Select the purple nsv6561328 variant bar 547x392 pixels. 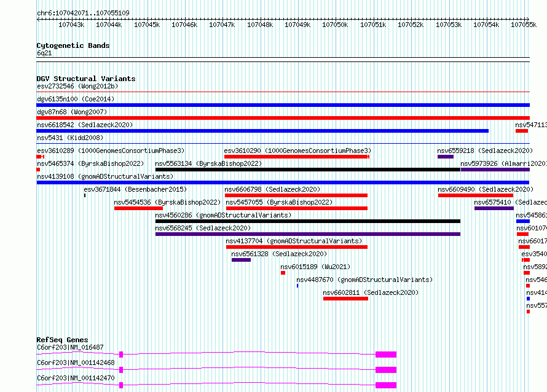point(241,260)
